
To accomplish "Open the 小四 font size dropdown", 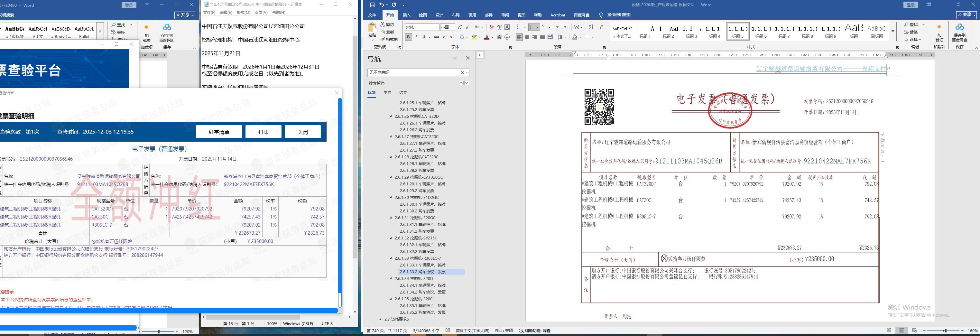I will point(453,27).
